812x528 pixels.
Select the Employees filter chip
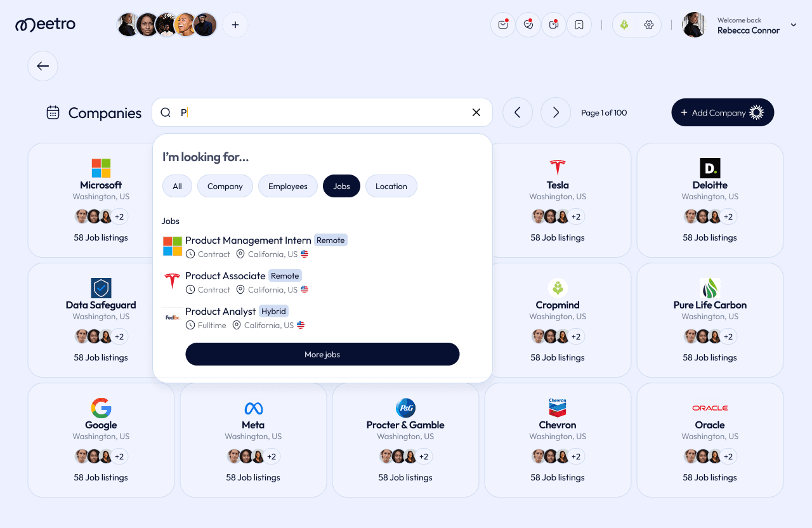288,186
